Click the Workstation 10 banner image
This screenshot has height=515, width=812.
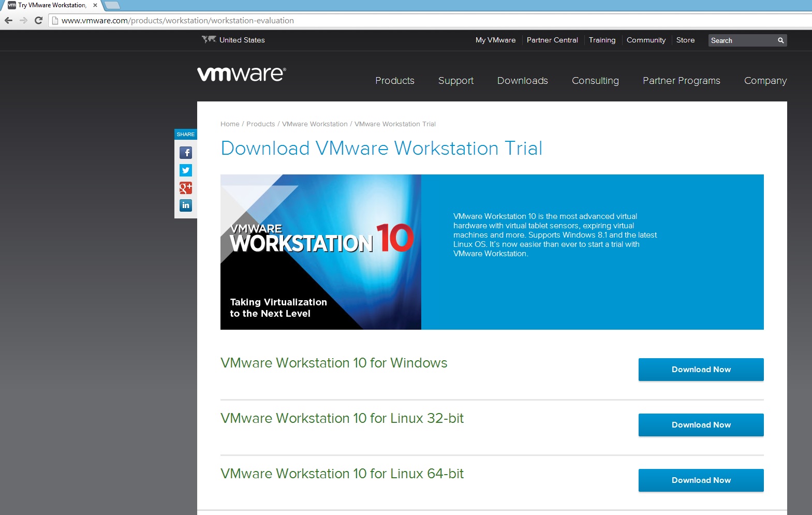pos(321,252)
